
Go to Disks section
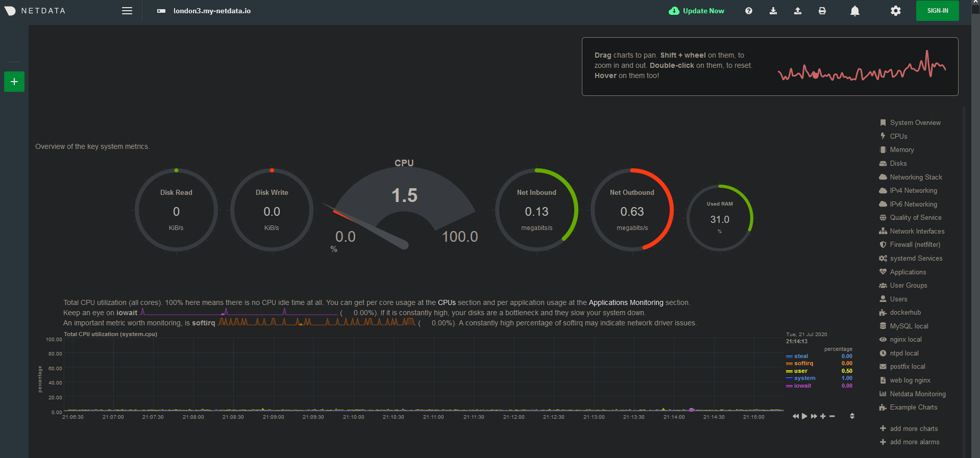click(898, 164)
